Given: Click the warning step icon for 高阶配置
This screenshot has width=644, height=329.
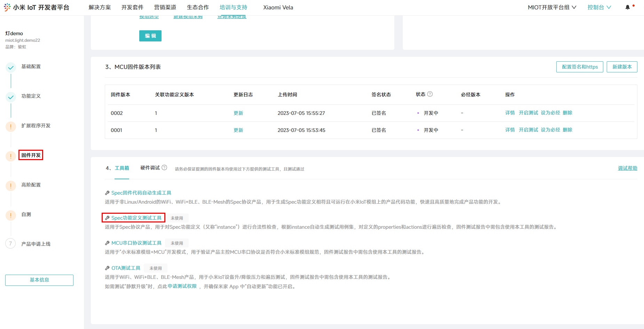Looking at the screenshot, I should coord(11,186).
